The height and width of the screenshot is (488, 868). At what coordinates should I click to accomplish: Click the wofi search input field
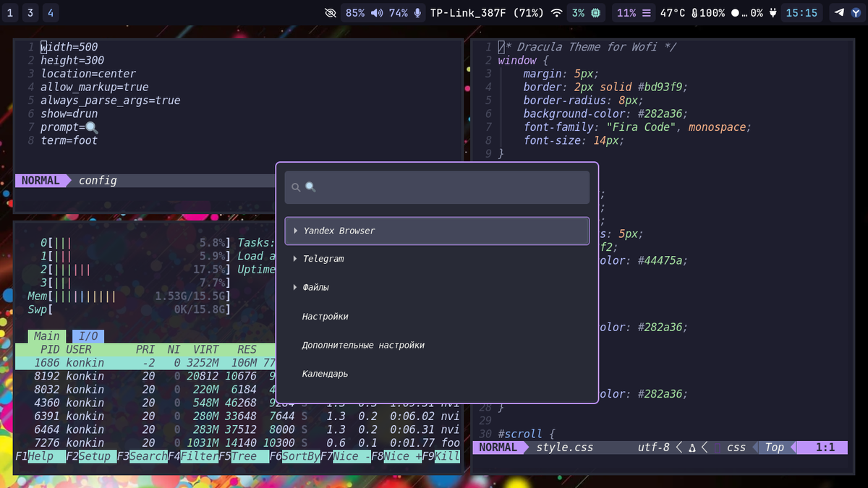437,187
